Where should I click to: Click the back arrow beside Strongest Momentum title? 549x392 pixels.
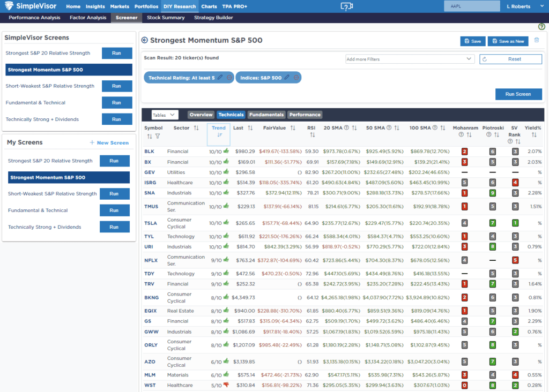coord(144,40)
